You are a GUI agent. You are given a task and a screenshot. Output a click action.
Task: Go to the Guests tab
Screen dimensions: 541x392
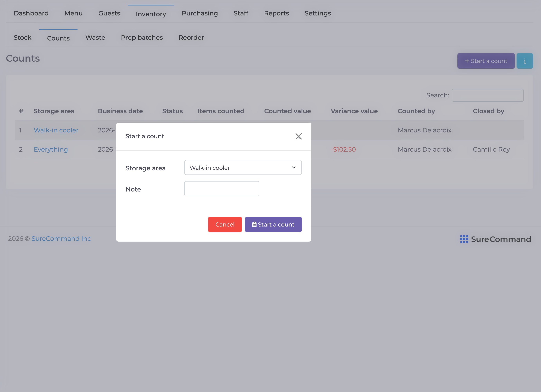(109, 13)
